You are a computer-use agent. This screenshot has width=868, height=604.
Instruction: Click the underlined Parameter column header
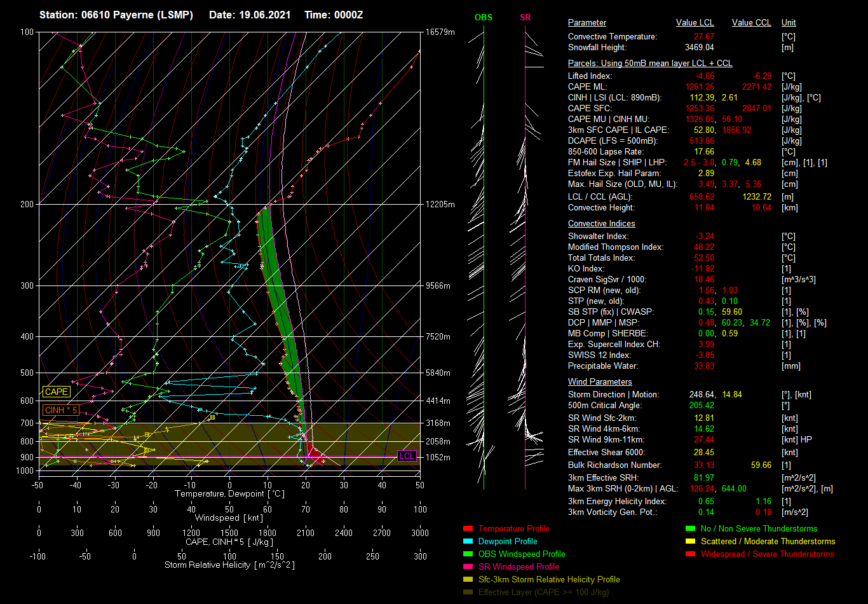click(x=587, y=23)
